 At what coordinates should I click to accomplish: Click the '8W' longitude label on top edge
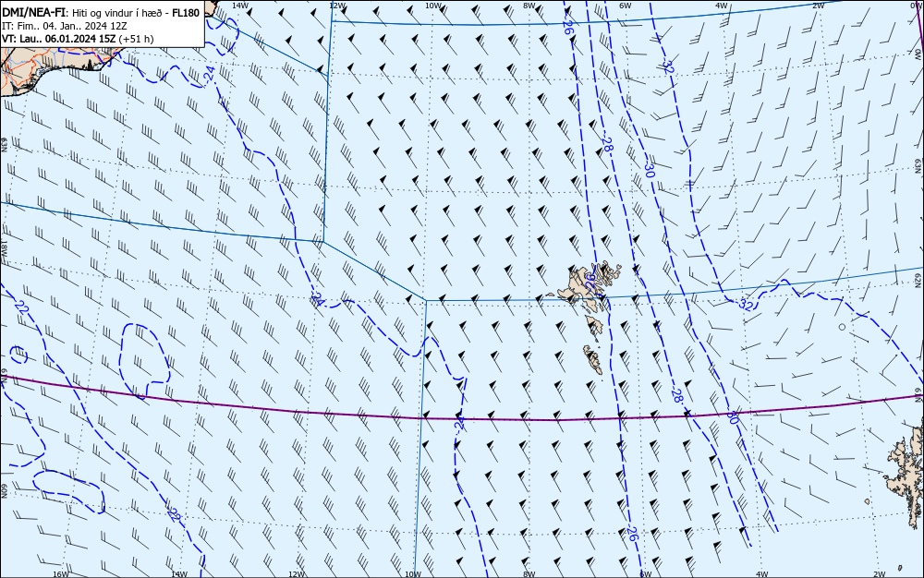pos(529,6)
